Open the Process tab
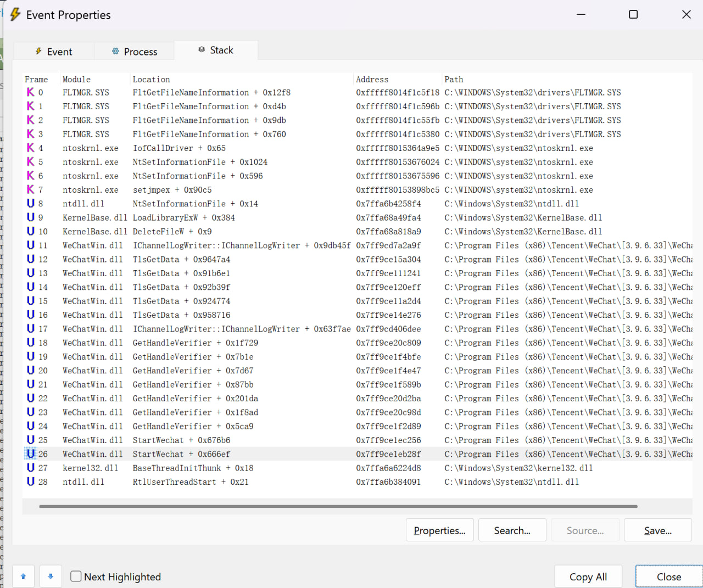 click(x=135, y=52)
